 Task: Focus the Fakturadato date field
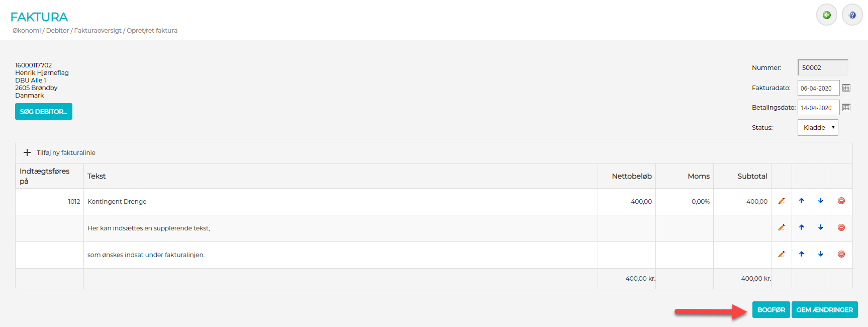818,88
